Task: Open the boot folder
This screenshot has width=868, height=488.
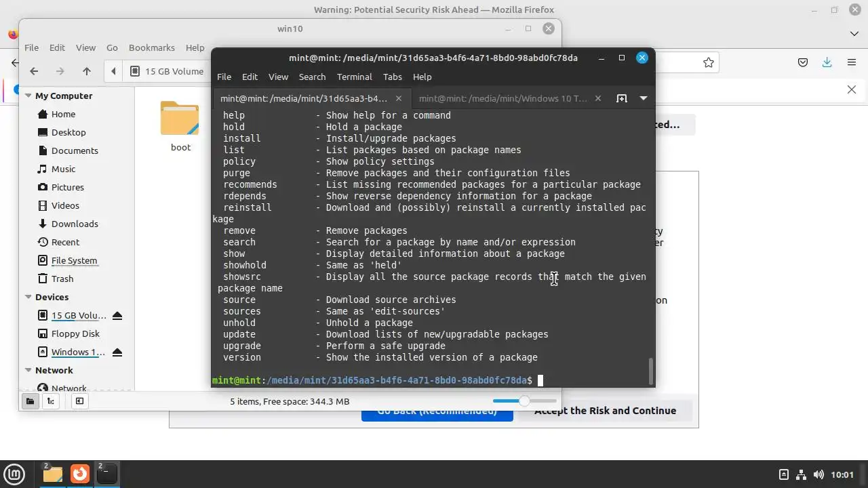Action: [180, 127]
